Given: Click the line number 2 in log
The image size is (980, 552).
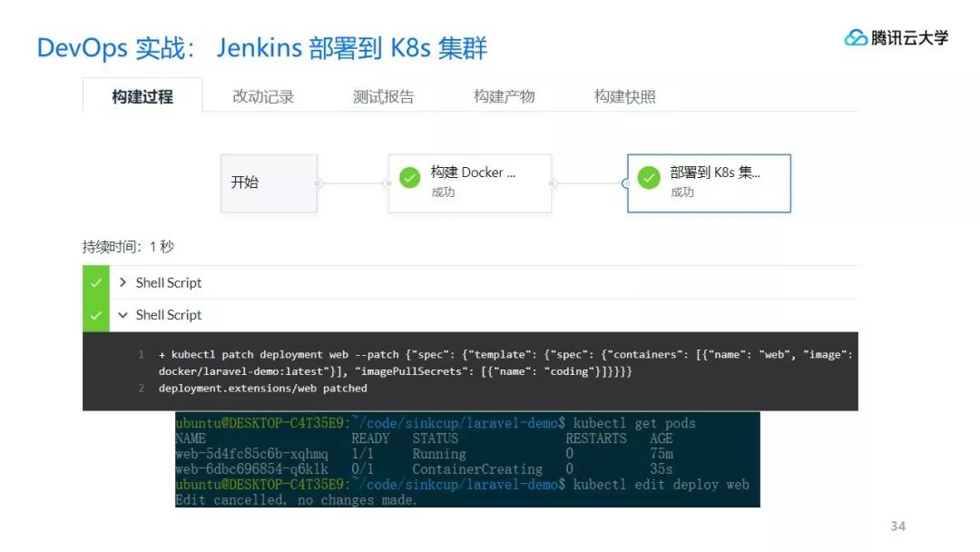Looking at the screenshot, I should (x=142, y=389).
